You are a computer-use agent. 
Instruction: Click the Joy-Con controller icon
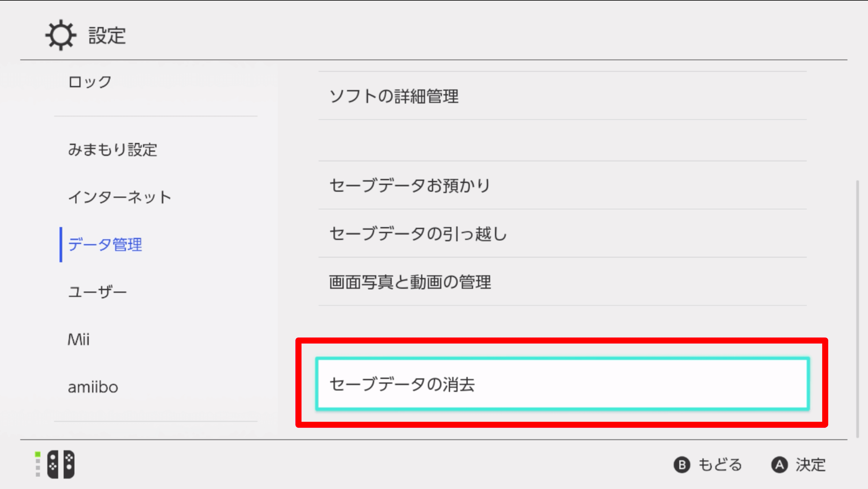(x=61, y=464)
